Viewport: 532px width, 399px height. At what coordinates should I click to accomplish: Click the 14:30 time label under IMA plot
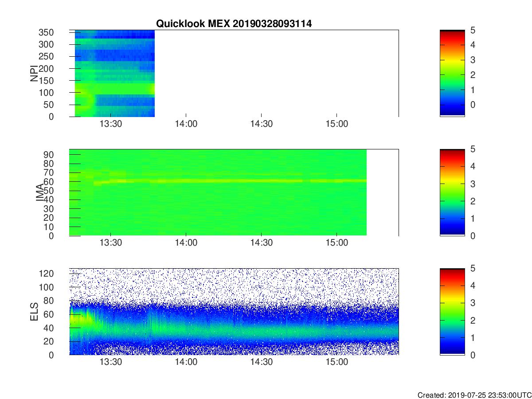pyautogui.click(x=261, y=243)
